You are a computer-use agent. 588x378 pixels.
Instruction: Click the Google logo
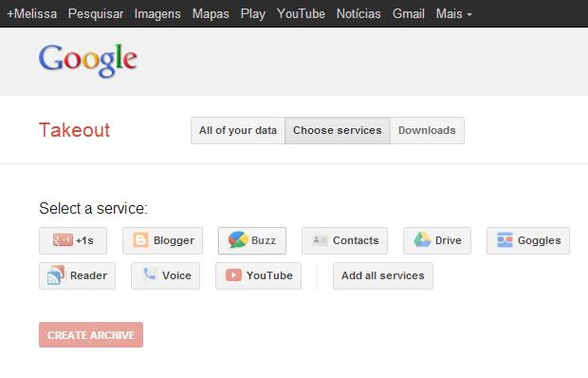pyautogui.click(x=88, y=60)
